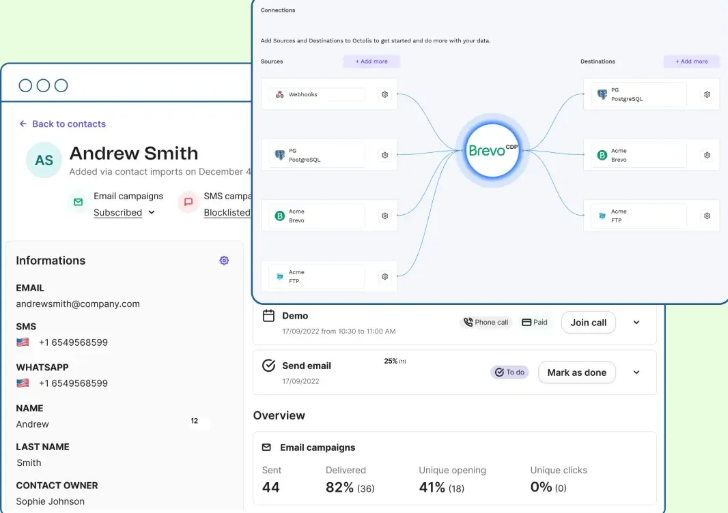Open settings gear for PostgreSQL destination

tap(707, 94)
